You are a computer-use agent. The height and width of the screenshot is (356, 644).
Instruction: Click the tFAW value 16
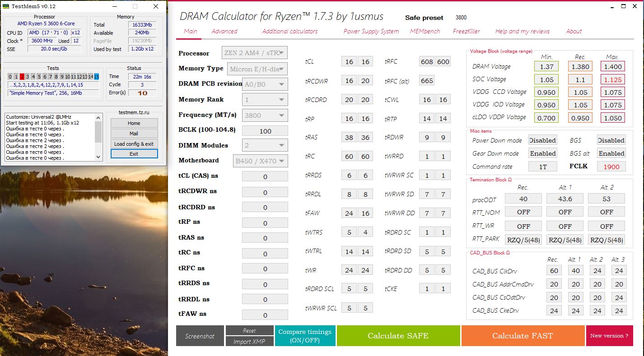click(x=365, y=213)
